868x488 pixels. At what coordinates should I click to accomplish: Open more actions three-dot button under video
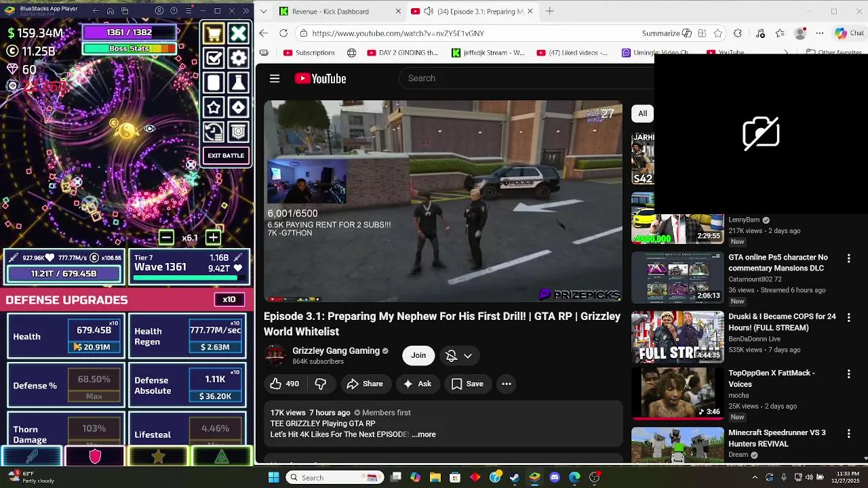tap(507, 384)
